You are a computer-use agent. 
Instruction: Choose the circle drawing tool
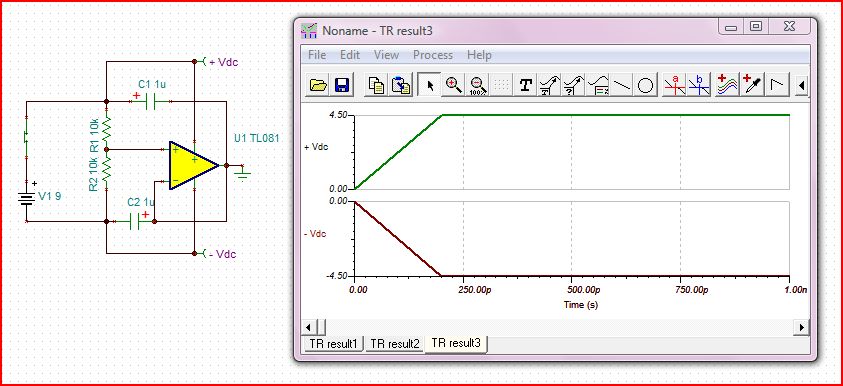[x=645, y=85]
